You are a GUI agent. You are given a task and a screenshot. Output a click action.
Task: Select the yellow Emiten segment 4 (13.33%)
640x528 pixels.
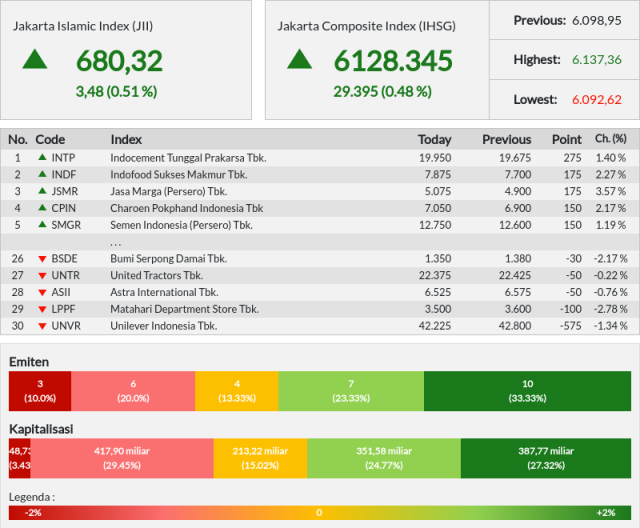point(237,391)
